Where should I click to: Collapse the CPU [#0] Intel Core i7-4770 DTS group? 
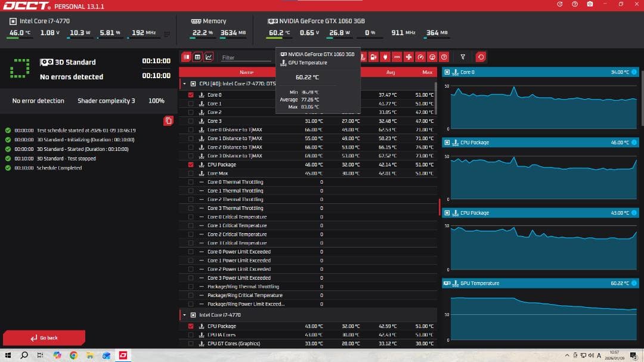[184, 84]
